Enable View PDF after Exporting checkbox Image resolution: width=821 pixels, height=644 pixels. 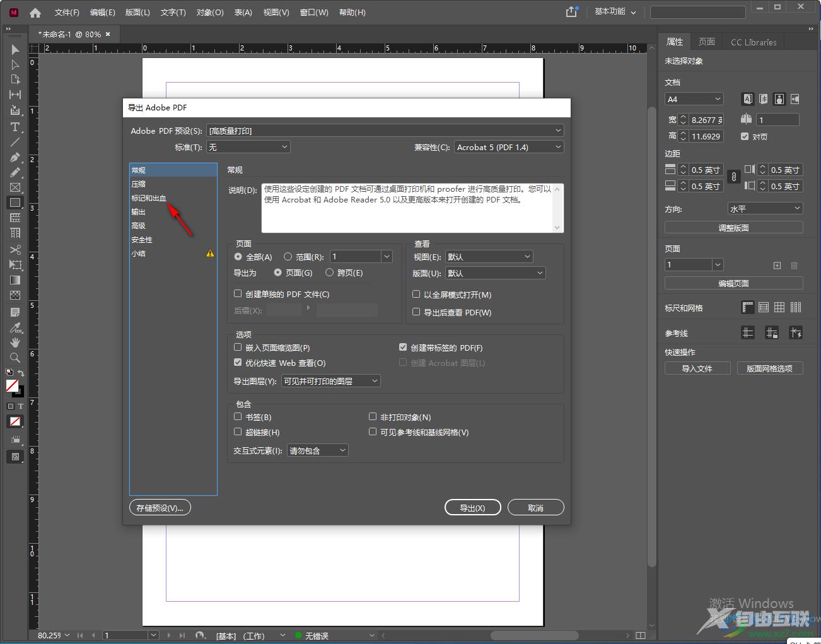coord(416,312)
